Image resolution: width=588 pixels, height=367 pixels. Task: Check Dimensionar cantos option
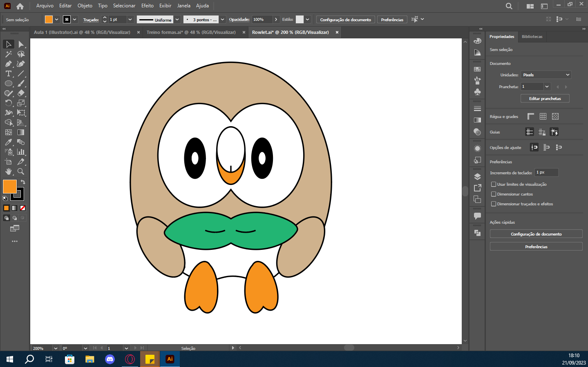(494, 194)
